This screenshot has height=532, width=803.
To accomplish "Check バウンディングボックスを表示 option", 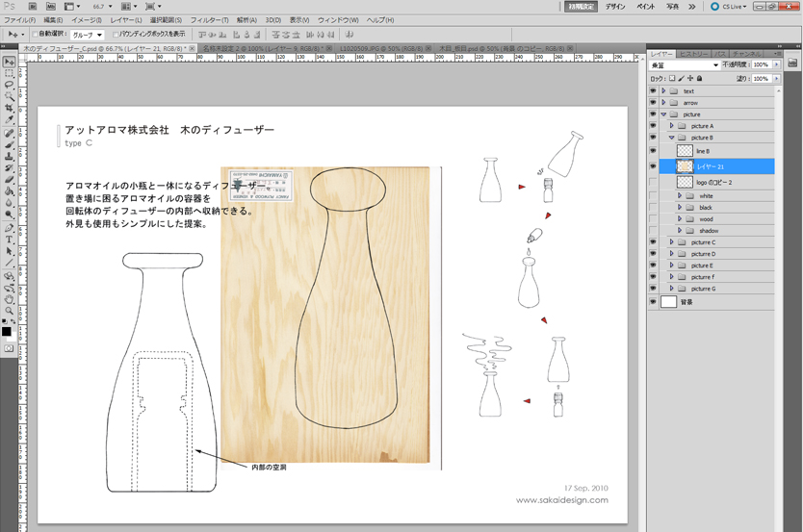I will 116,35.
